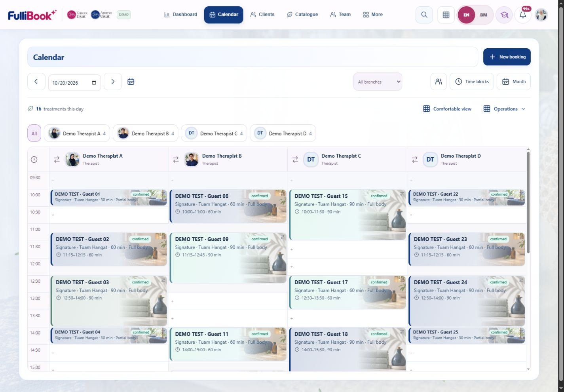Image resolution: width=564 pixels, height=392 pixels.
Task: Open Guest 01 booking card
Action: coord(109,197)
